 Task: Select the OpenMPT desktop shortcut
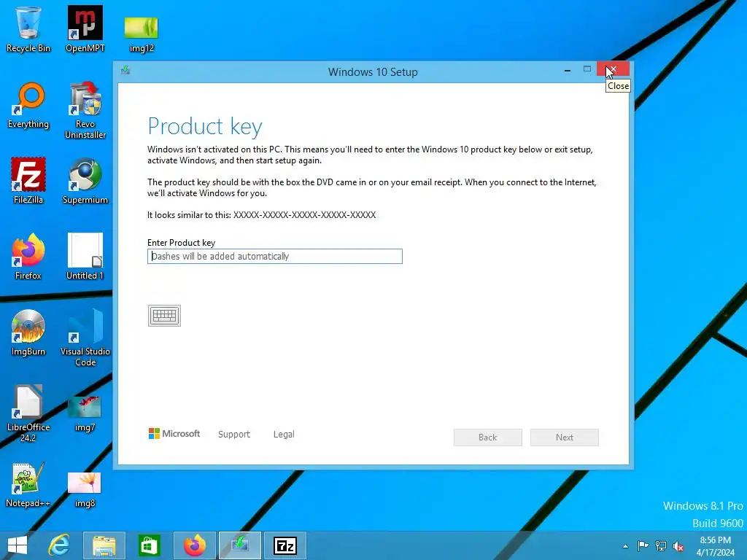pos(85,29)
